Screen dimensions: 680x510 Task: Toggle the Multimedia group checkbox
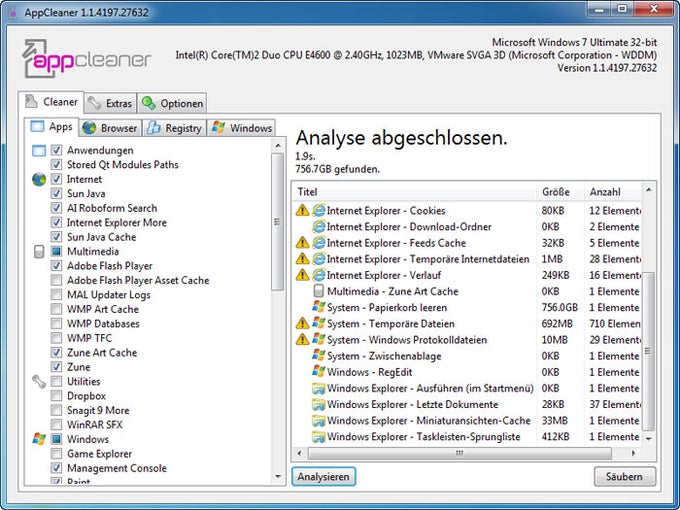56,252
